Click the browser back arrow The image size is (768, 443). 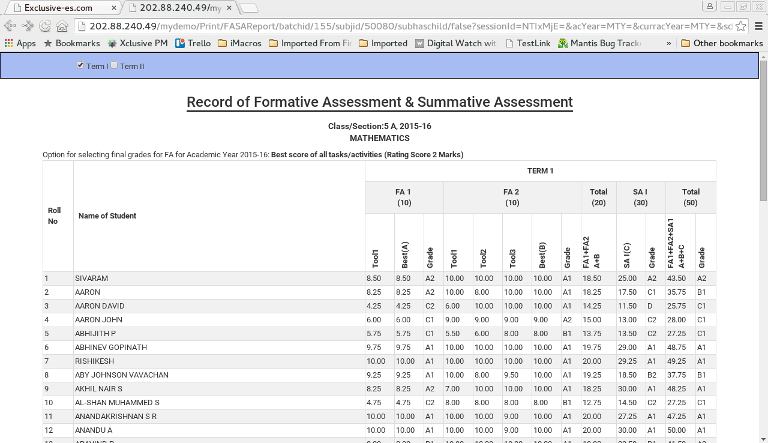9,25
